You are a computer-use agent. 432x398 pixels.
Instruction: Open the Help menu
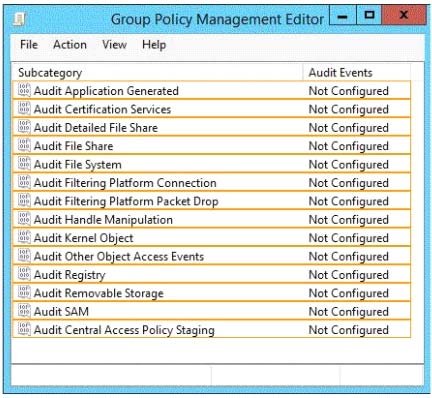click(x=154, y=45)
